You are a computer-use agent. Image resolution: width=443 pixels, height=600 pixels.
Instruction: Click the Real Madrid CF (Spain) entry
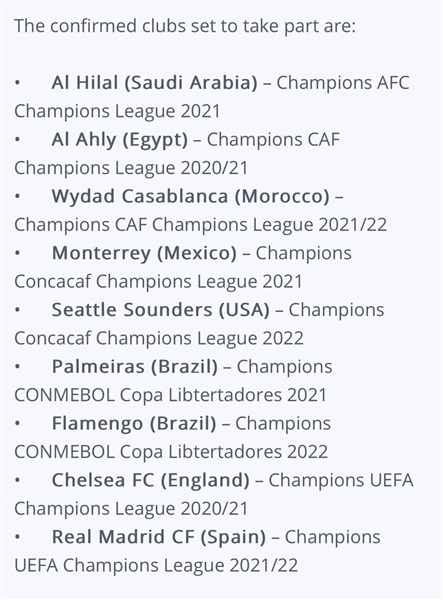[x=159, y=536]
